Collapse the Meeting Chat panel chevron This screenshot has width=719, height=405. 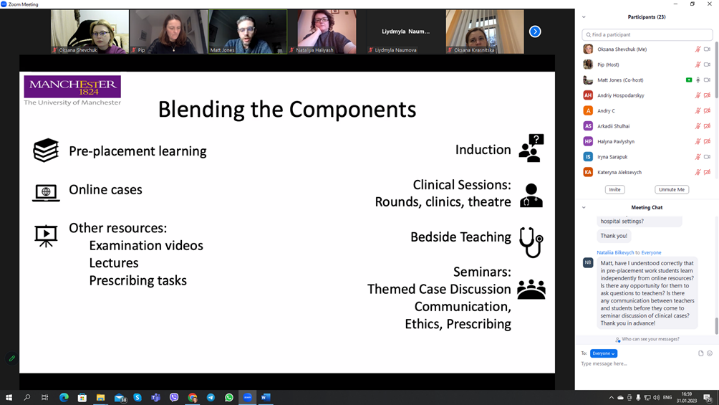tap(584, 208)
